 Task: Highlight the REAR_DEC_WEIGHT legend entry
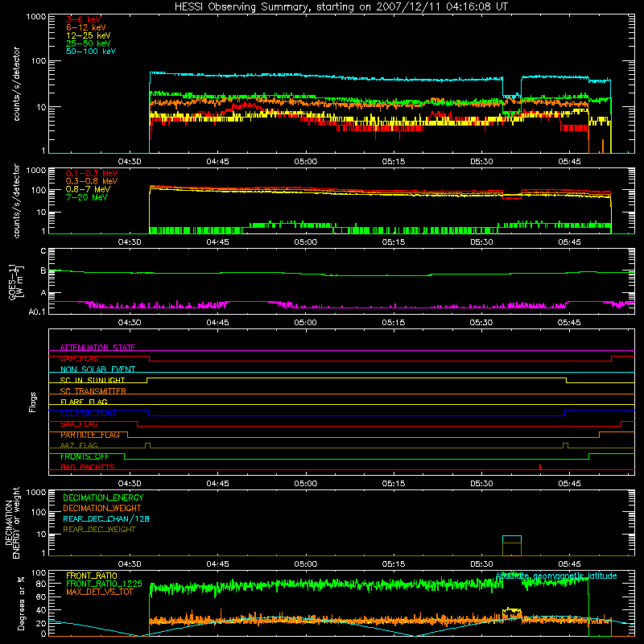click(x=99, y=530)
